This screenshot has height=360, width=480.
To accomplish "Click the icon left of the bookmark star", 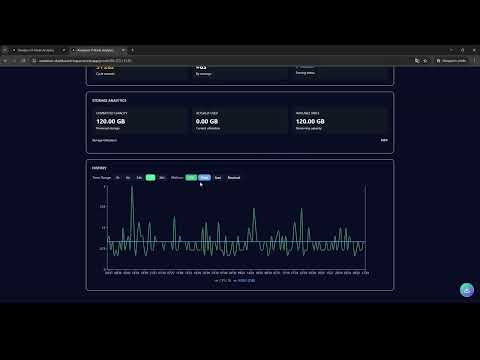I will (x=417, y=61).
